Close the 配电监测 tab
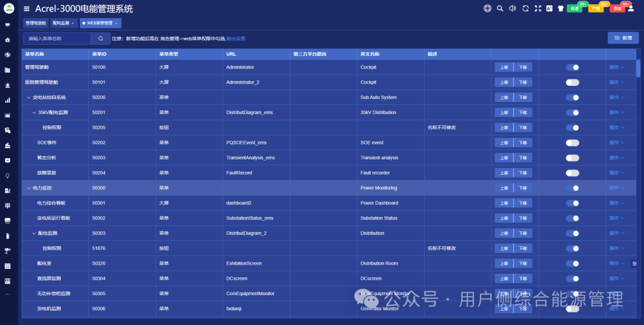 pos(73,23)
